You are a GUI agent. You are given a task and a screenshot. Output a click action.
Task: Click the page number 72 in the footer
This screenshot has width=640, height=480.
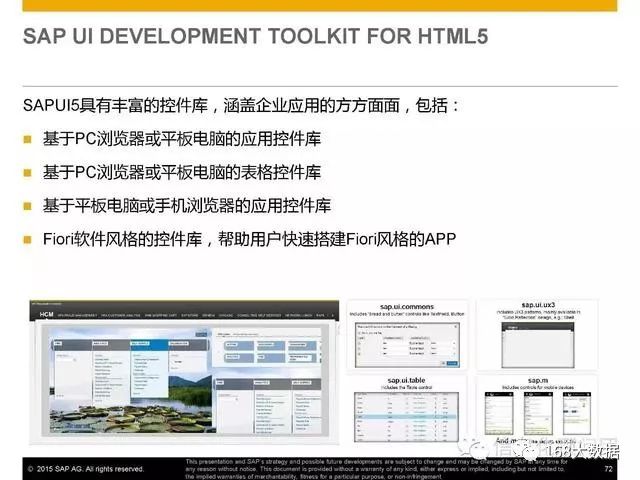click(608, 469)
